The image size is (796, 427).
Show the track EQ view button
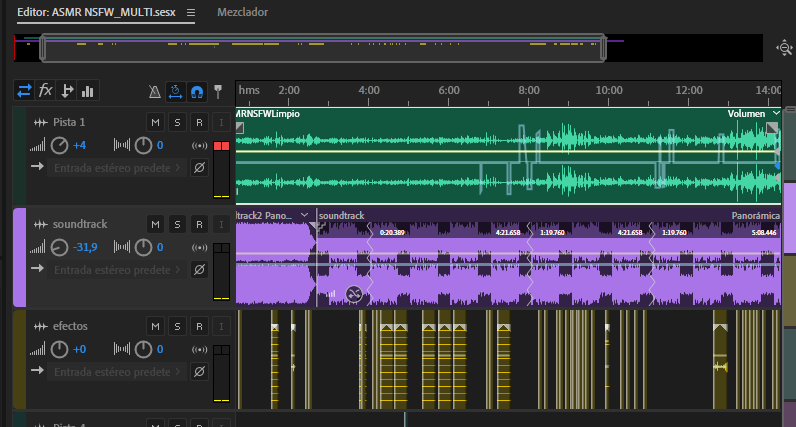point(88,91)
